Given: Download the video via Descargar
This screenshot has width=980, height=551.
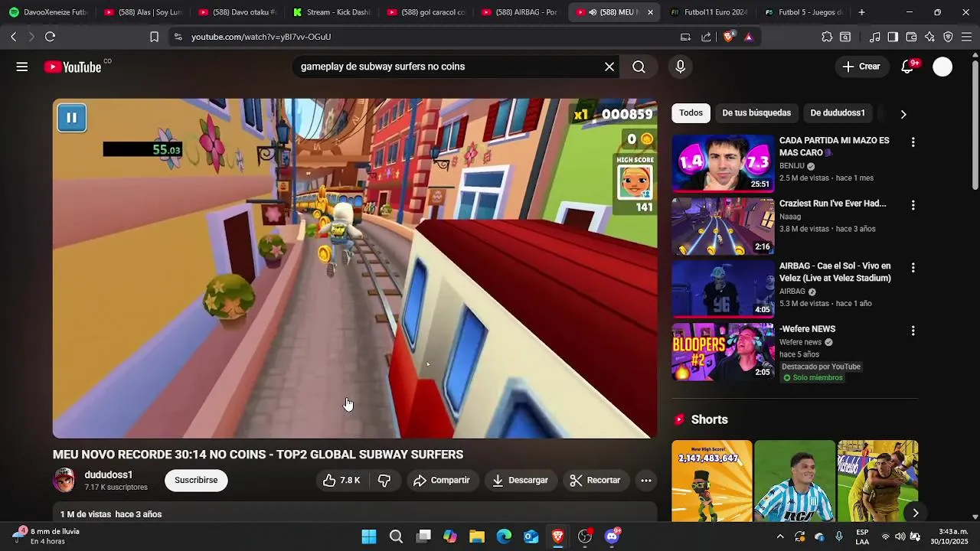Looking at the screenshot, I should pos(521,481).
